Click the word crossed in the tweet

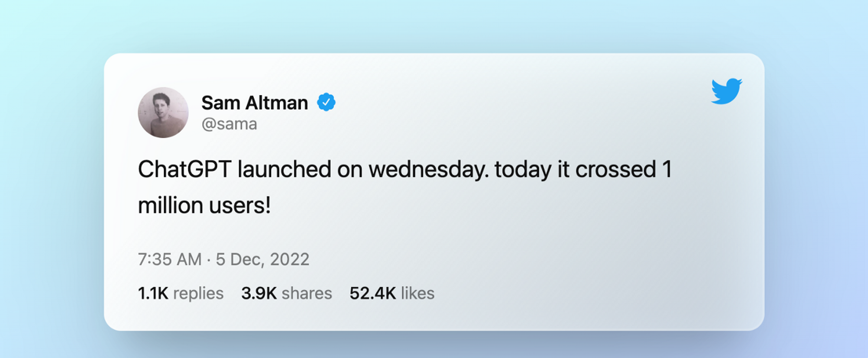[615, 169]
